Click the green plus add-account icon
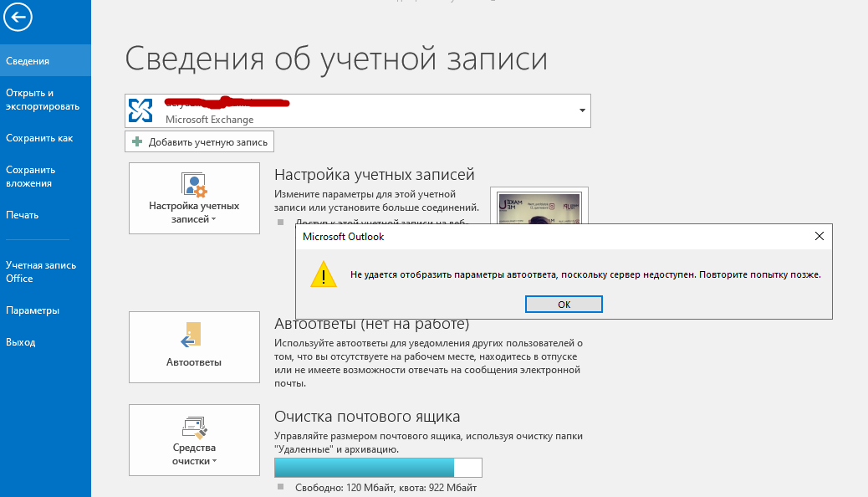Screen dimensions: 868x497 [x=137, y=142]
